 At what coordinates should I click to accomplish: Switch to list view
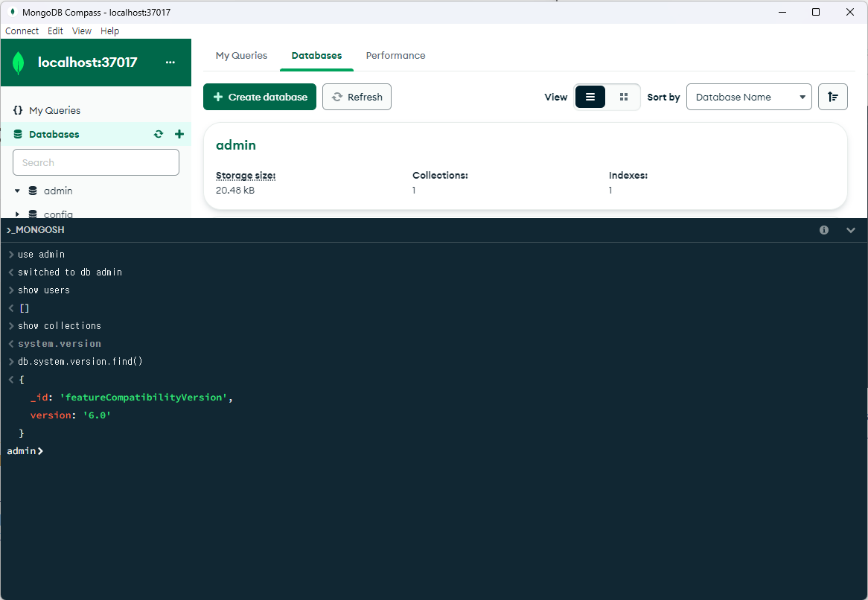coord(590,97)
